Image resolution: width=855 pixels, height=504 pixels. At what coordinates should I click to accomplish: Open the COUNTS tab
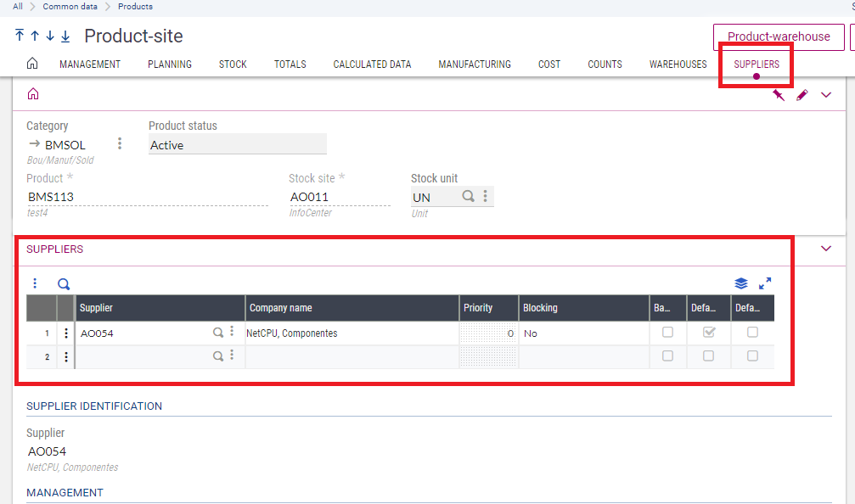pyautogui.click(x=605, y=64)
